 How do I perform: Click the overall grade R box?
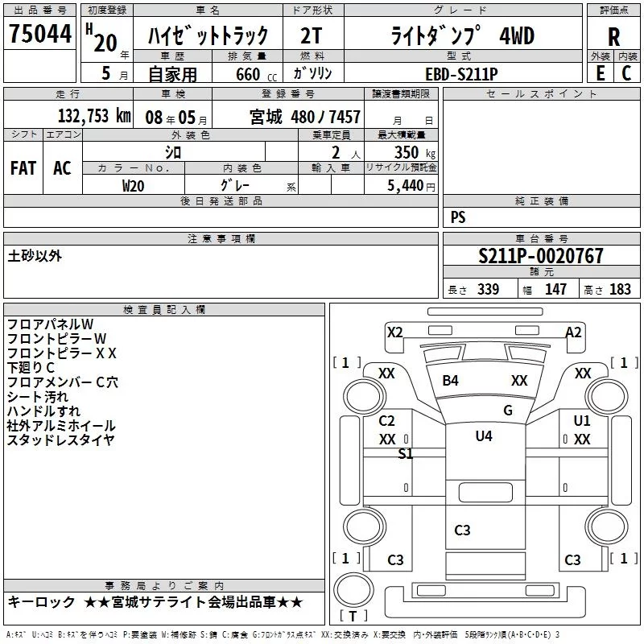[x=614, y=36]
